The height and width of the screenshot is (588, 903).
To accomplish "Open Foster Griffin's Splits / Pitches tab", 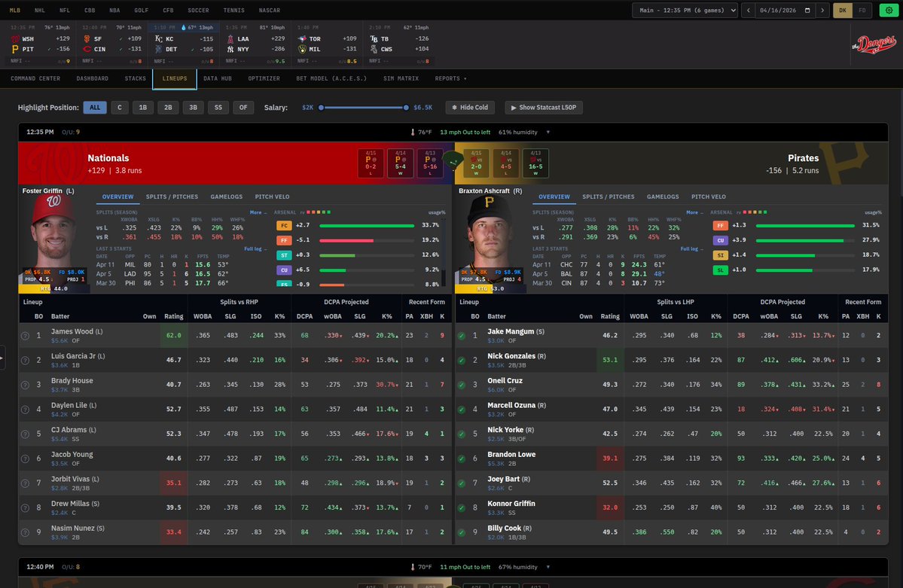I will [172, 197].
